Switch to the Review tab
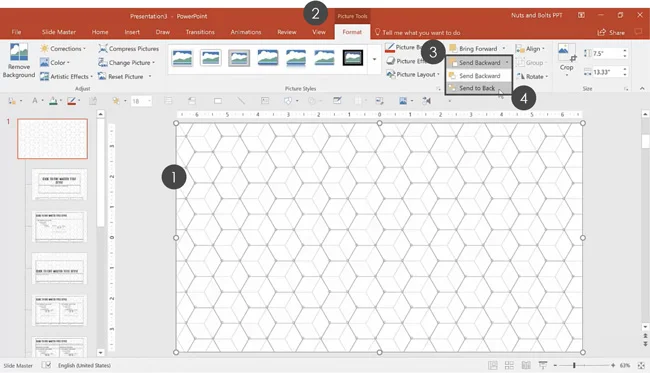Viewport: 650px width, 373px height. point(287,32)
